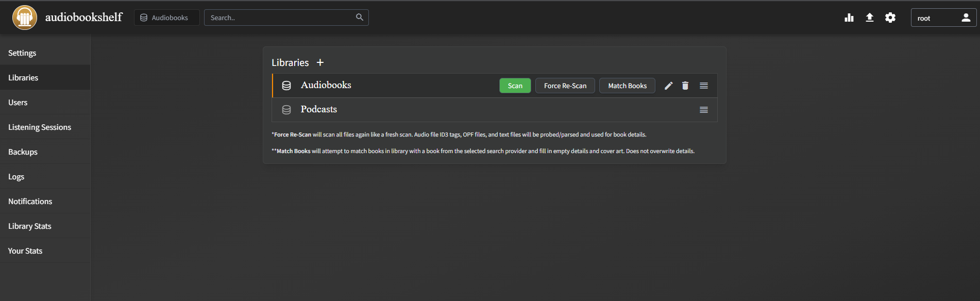This screenshot has height=301, width=980.
Task: Navigate to the Backups section
Action: [x=23, y=152]
